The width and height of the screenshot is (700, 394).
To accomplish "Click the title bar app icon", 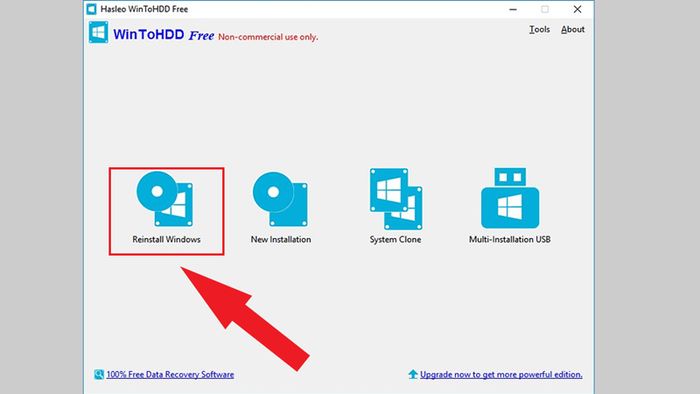I will tap(92, 9).
